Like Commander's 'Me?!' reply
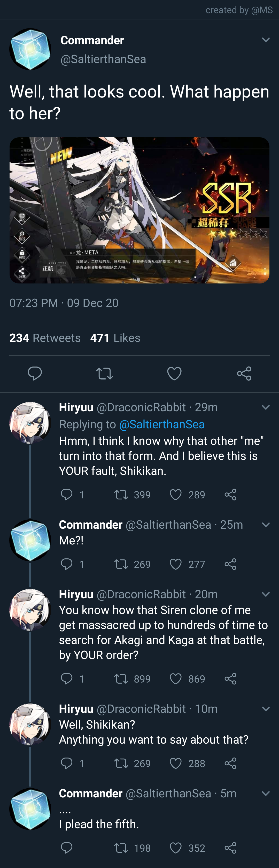Viewport: 279px width, 868px height. (176, 564)
